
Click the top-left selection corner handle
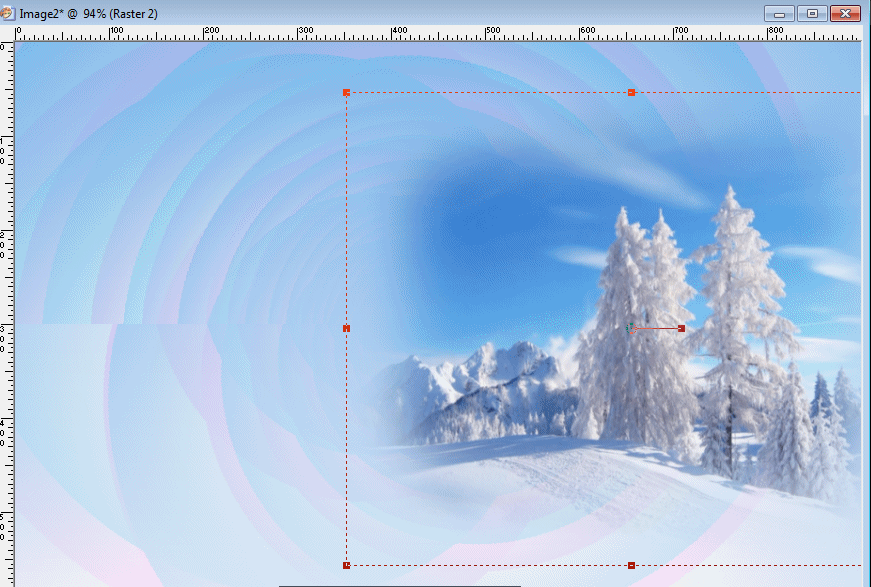[x=347, y=93]
